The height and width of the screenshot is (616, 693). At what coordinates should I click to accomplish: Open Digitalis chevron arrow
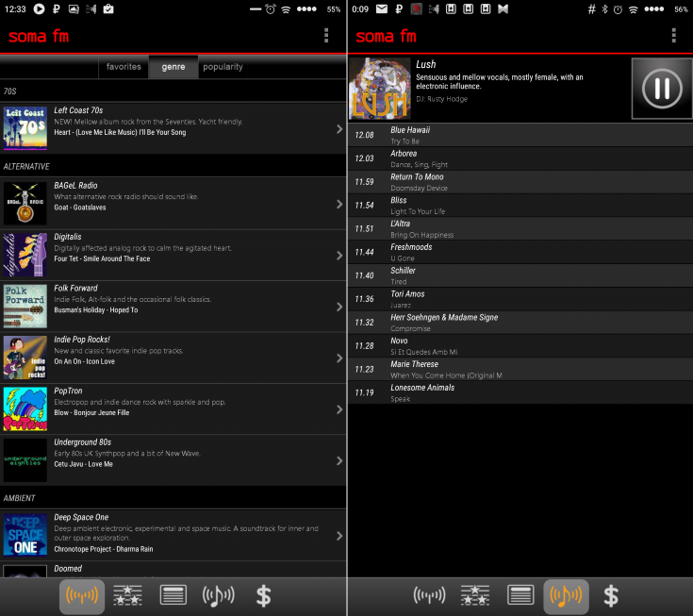click(339, 255)
